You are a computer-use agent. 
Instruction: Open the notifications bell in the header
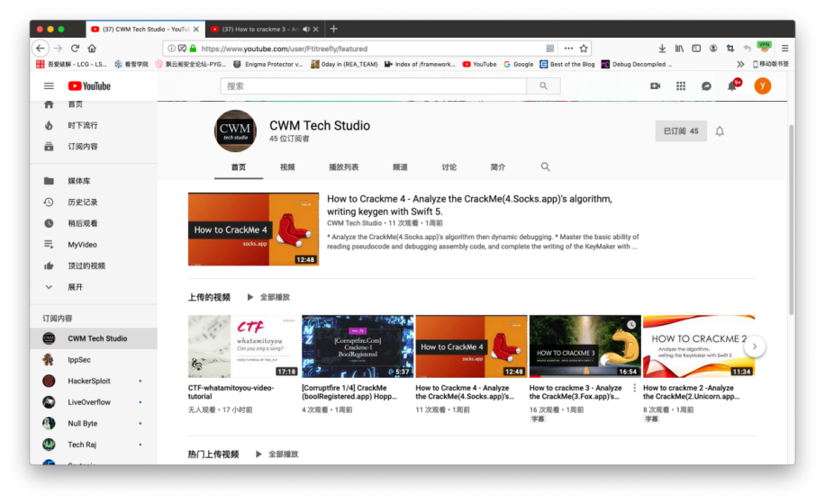coord(732,85)
